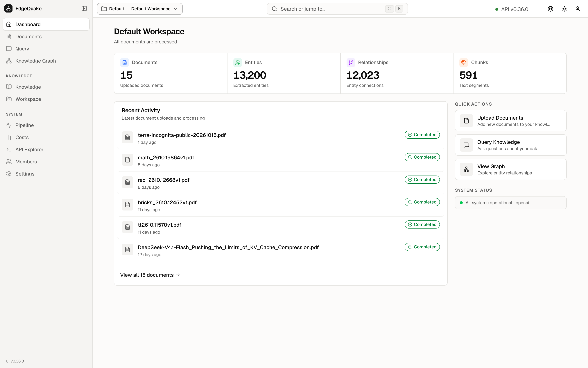
Task: Open API Explorer in the sidebar
Action: (46, 149)
